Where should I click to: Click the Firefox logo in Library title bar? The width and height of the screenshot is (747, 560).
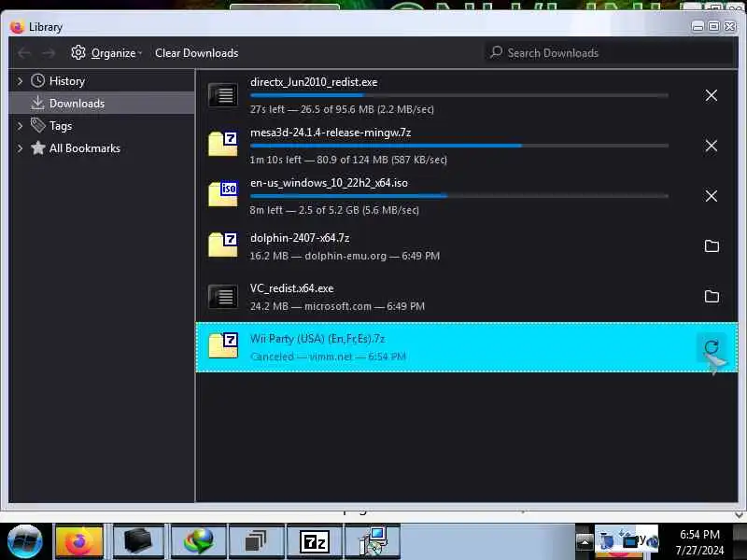tap(17, 27)
